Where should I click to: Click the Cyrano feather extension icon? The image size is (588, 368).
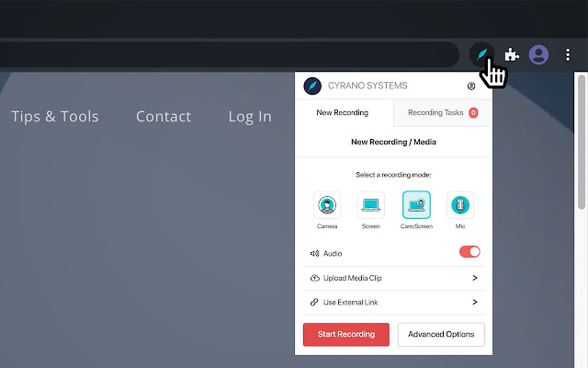tap(481, 54)
